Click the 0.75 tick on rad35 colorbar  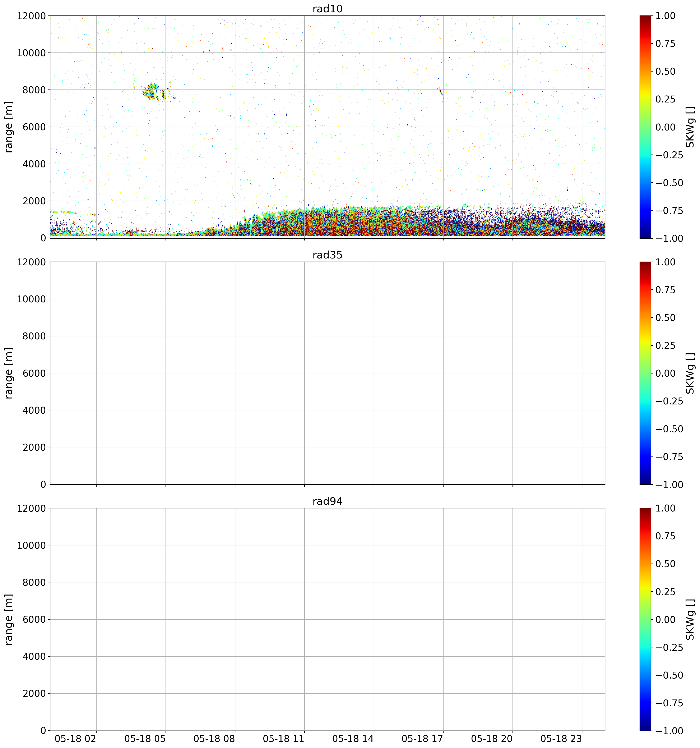point(665,290)
